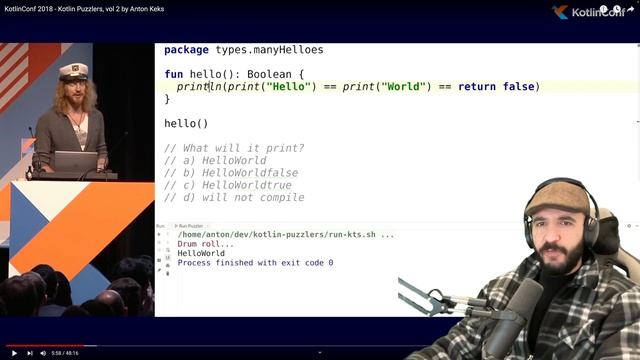Click the 'Drum roll...' console line
640x360 pixels.
(x=206, y=244)
